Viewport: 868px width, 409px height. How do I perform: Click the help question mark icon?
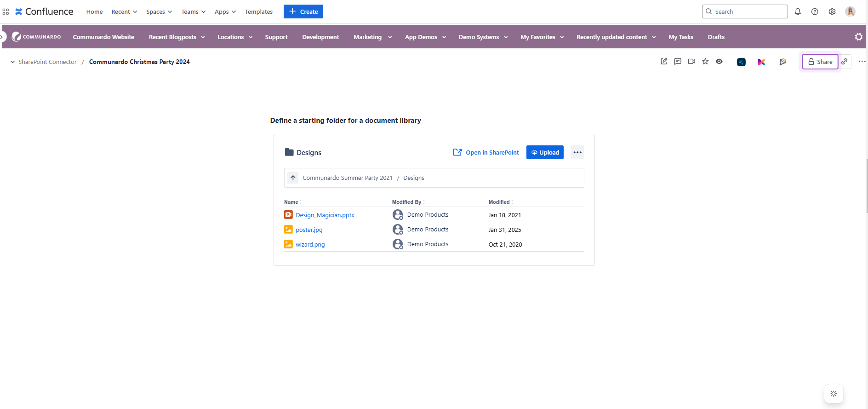pos(815,12)
